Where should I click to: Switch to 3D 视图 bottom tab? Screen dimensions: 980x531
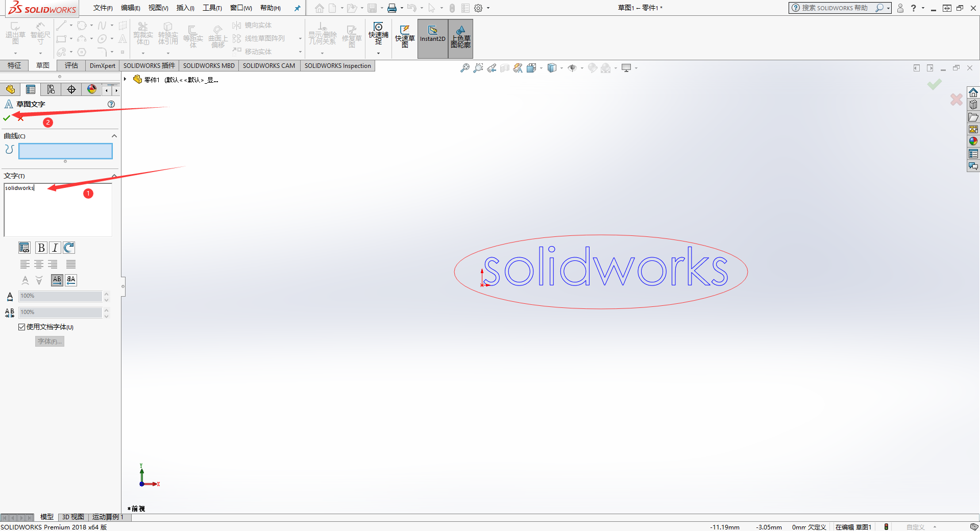[x=73, y=517]
